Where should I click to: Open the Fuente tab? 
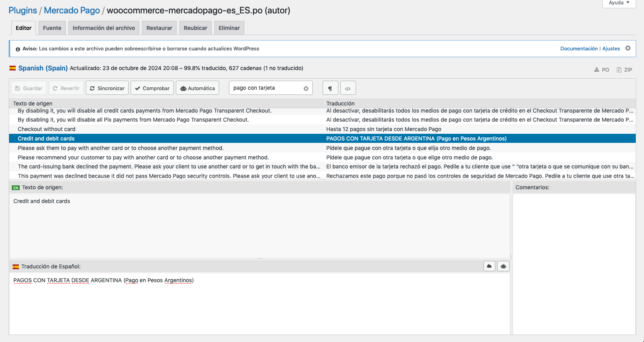coord(52,28)
